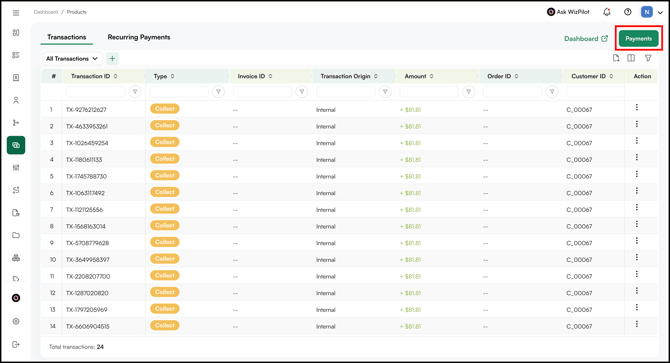Viewport: 670px width, 363px height.
Task: Click the Amount column filter funnel
Action: 469,91
